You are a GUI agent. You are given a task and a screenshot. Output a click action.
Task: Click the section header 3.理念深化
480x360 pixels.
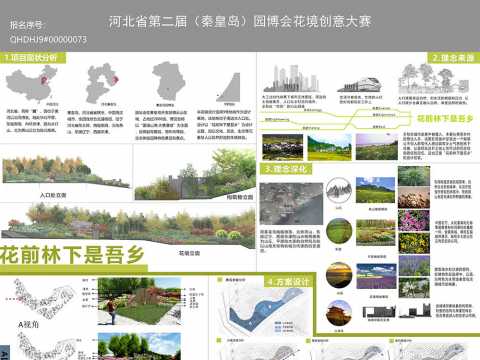(286, 169)
